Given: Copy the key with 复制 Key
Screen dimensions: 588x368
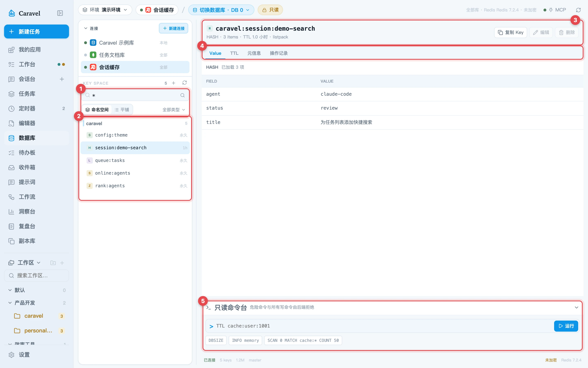Looking at the screenshot, I should pyautogui.click(x=510, y=32).
